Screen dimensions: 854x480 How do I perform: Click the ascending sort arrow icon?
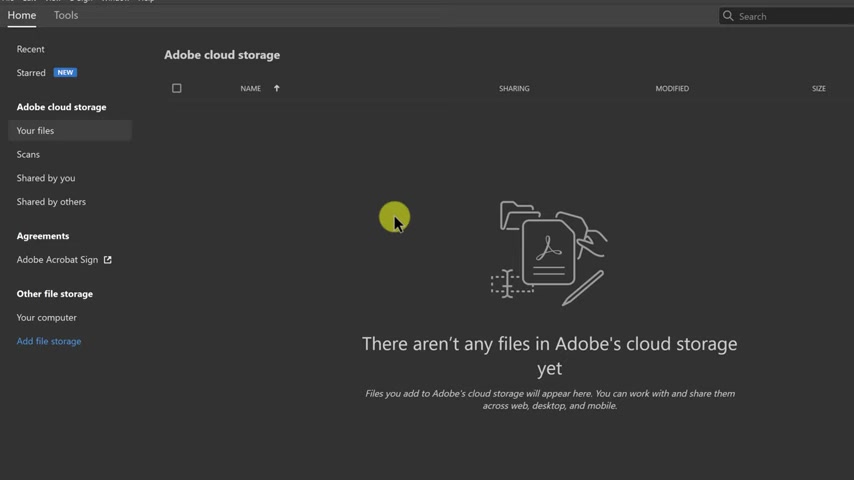coord(277,88)
